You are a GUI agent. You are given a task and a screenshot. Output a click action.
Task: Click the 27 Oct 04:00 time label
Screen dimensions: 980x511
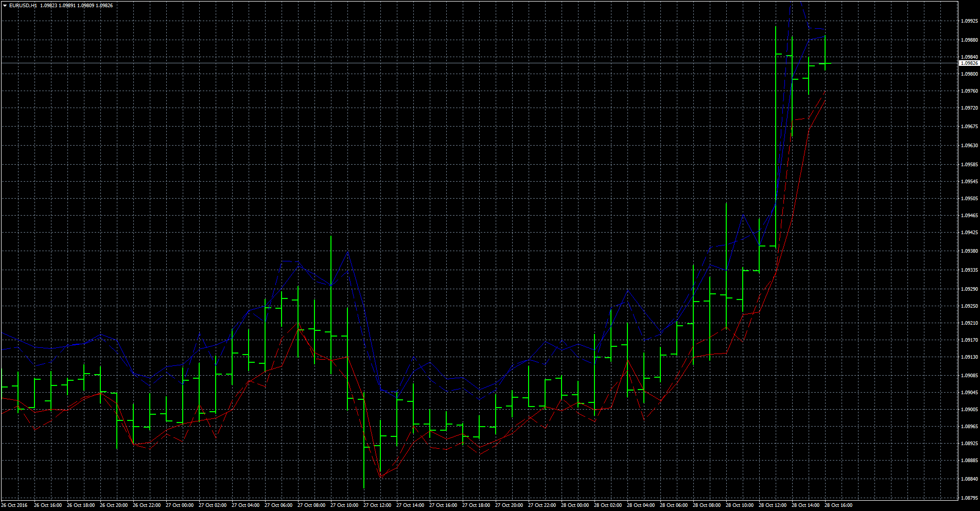point(246,505)
